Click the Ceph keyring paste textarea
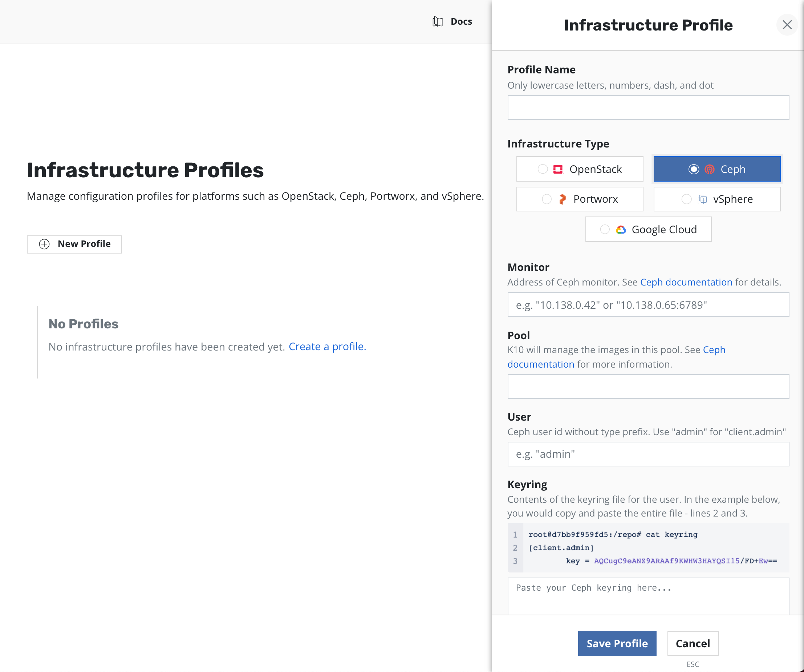This screenshot has height=672, width=804. click(x=648, y=595)
